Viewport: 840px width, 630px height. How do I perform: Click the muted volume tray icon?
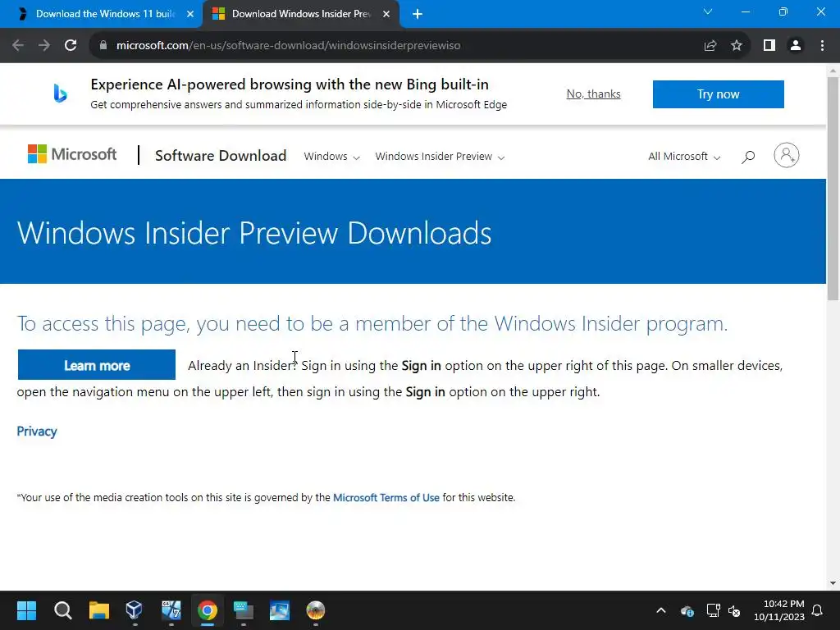(734, 610)
